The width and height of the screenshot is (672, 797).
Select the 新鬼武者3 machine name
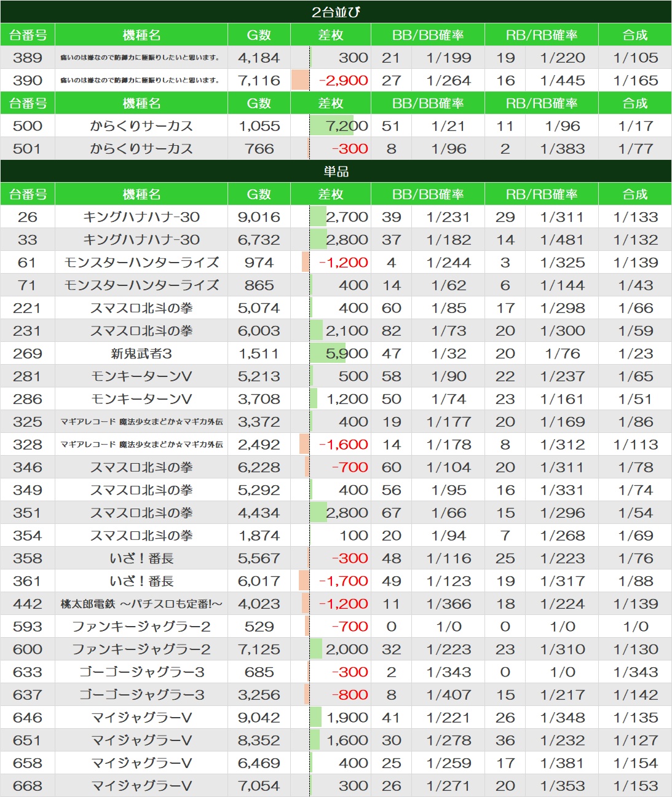click(x=141, y=354)
